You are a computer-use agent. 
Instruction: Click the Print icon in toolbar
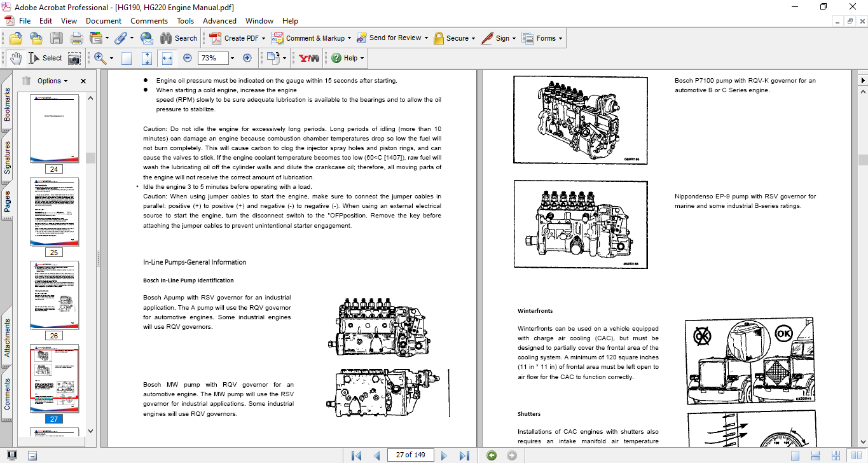point(77,38)
